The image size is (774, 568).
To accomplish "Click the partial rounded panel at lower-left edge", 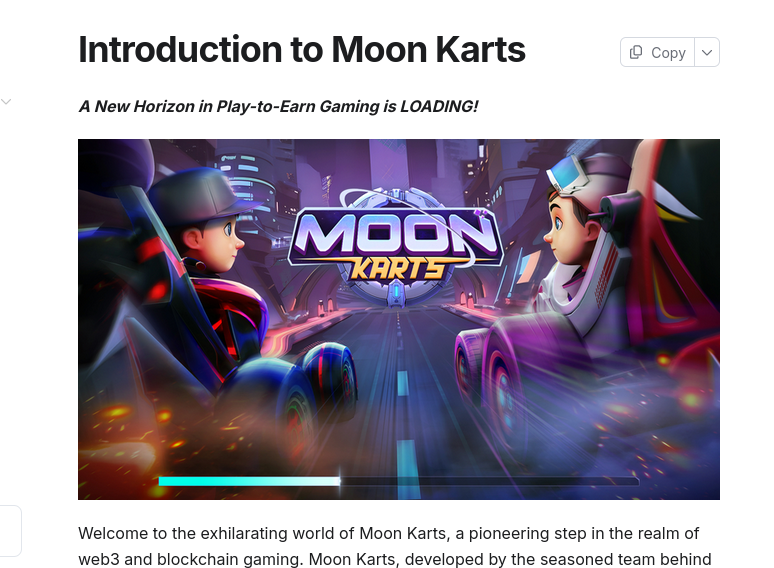I will click(x=10, y=531).
